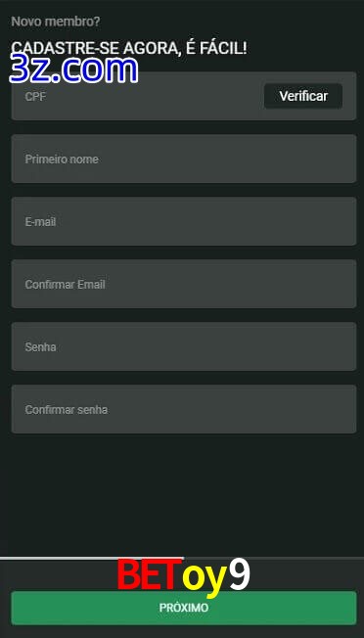
Task: Click the Confirmar Email placeholder label
Action: pyautogui.click(x=66, y=285)
